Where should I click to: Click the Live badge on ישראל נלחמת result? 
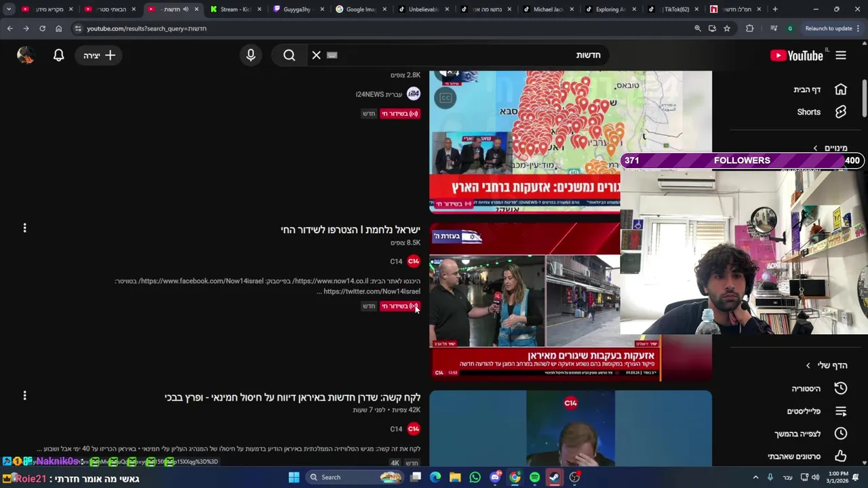pyautogui.click(x=399, y=306)
